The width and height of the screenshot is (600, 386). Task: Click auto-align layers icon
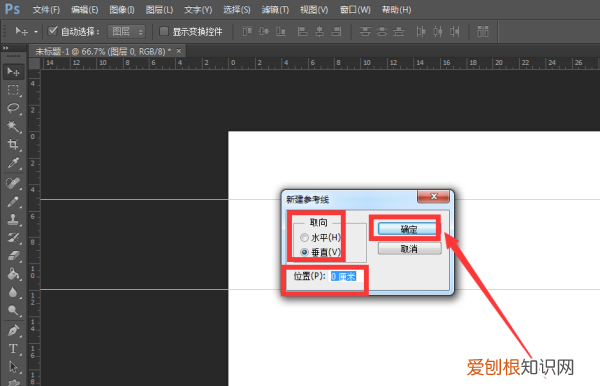[x=483, y=31]
